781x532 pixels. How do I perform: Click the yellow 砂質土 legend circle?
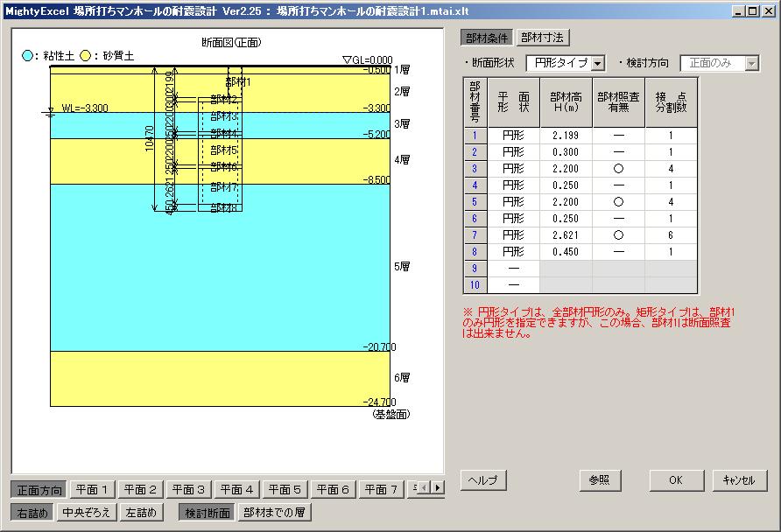click(x=86, y=56)
